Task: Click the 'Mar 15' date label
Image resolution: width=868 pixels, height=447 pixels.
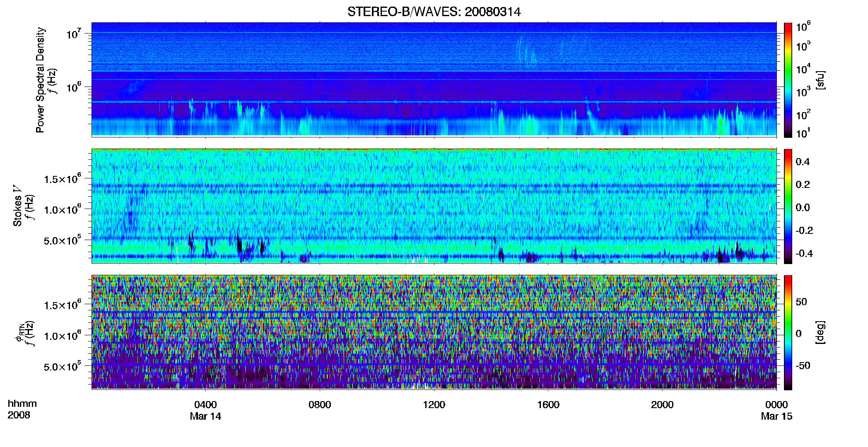Action: pos(776,416)
